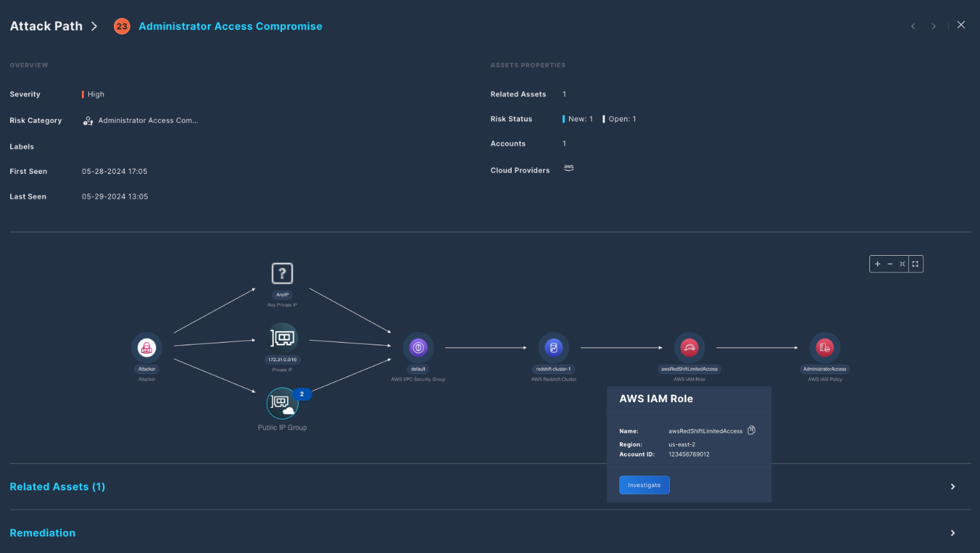980x553 pixels.
Task: Click the account ID 123456789012
Action: point(689,455)
